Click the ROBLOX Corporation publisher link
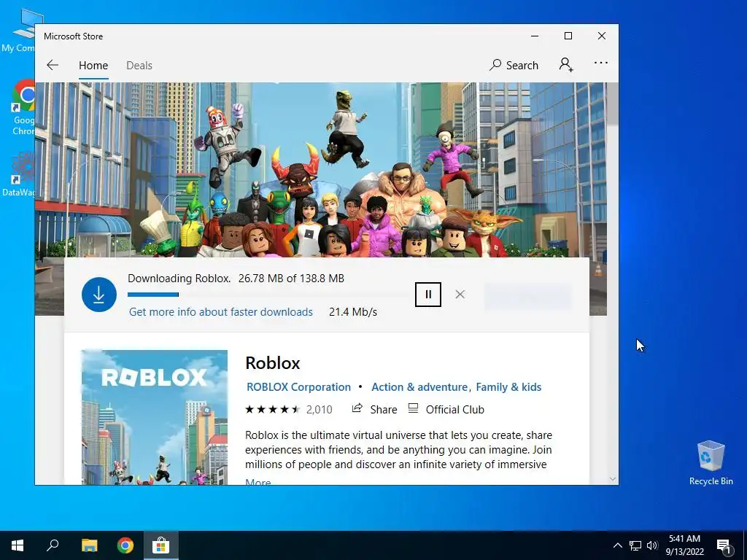 point(298,387)
